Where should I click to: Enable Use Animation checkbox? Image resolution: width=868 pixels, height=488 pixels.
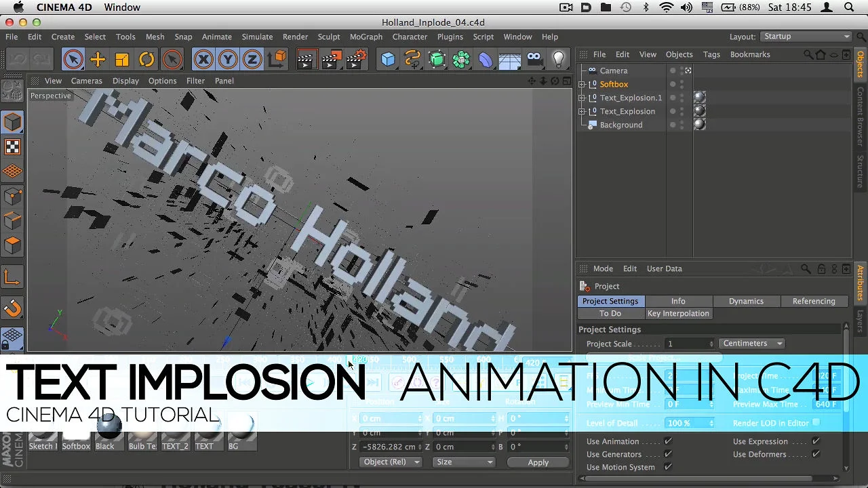coord(668,441)
